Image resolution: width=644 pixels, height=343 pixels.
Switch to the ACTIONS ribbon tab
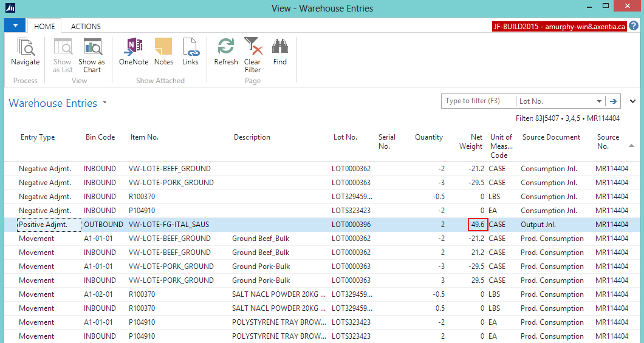coord(86,27)
